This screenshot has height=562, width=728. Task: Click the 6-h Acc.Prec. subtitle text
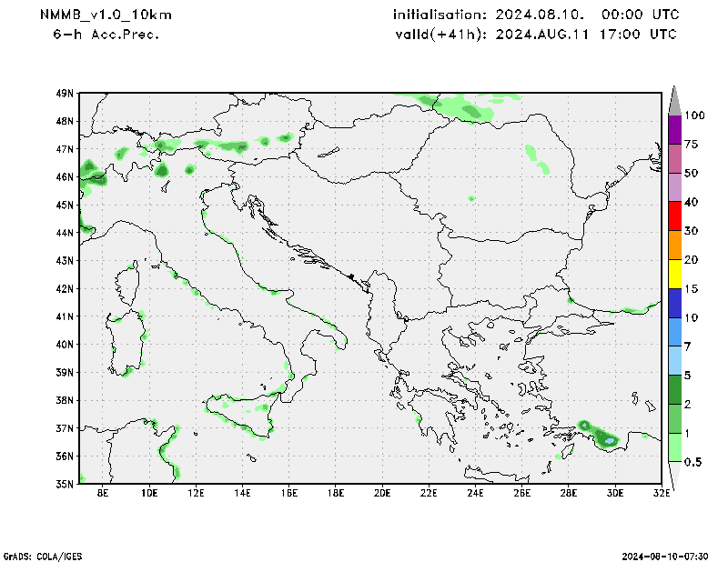pyautogui.click(x=106, y=34)
